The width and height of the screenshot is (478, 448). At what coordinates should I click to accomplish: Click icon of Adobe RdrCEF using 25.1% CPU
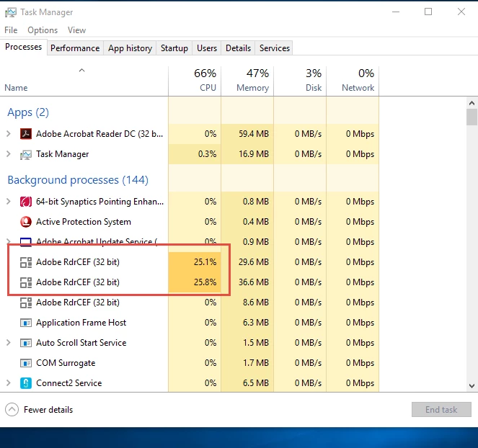click(x=26, y=262)
